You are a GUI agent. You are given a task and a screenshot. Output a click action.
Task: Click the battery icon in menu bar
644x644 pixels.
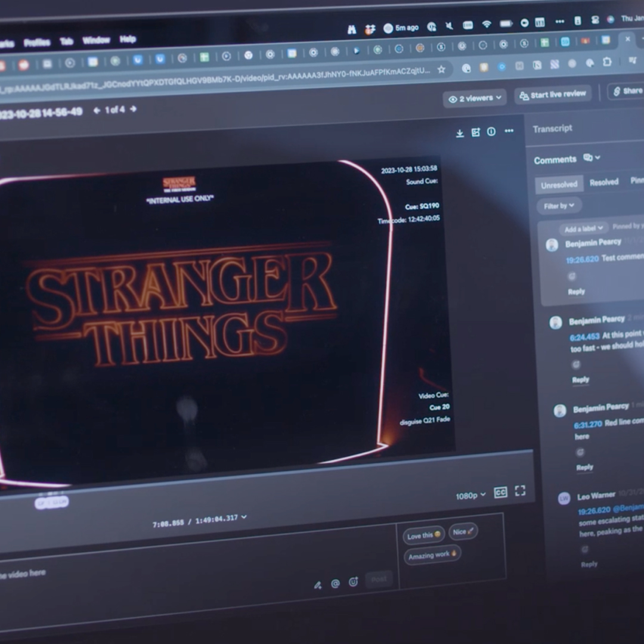(506, 23)
